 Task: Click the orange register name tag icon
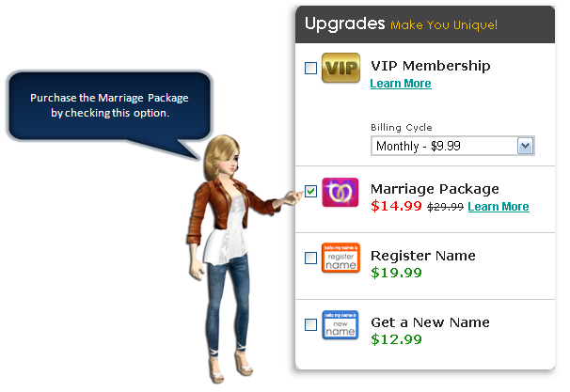(x=340, y=258)
